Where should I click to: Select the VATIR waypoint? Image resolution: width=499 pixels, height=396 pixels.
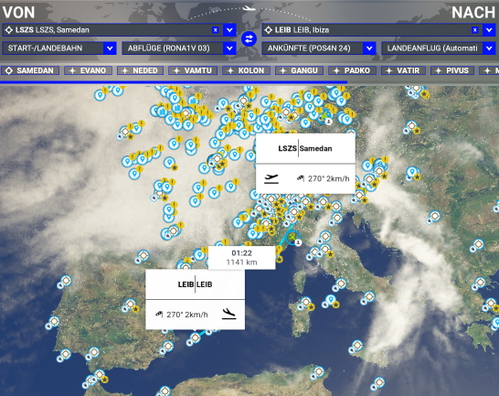[x=403, y=70]
